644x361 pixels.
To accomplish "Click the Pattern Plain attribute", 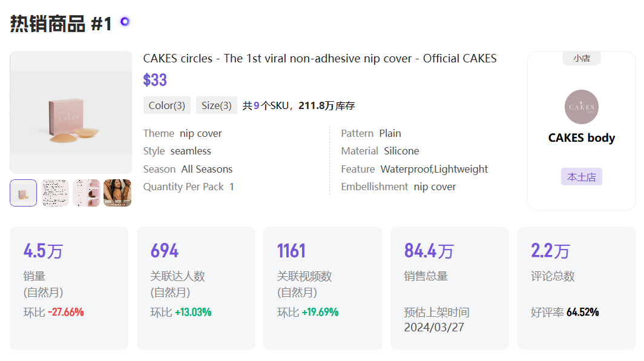I will 371,133.
